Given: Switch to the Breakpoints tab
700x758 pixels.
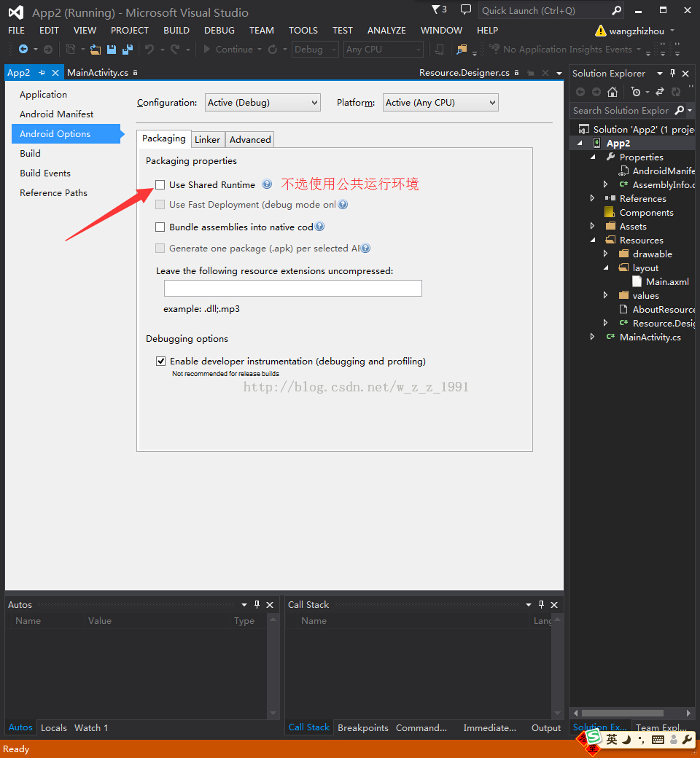Looking at the screenshot, I should (x=363, y=727).
